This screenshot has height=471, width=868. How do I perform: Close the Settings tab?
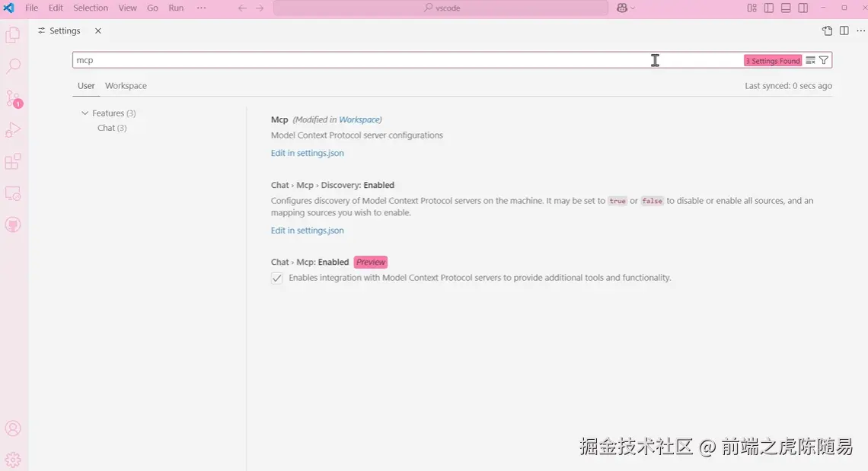pyautogui.click(x=98, y=31)
